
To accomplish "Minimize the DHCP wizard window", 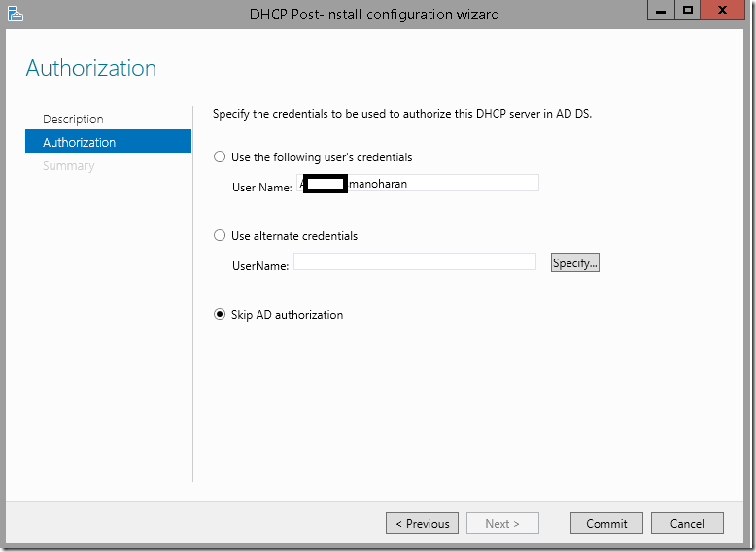I will (x=661, y=10).
